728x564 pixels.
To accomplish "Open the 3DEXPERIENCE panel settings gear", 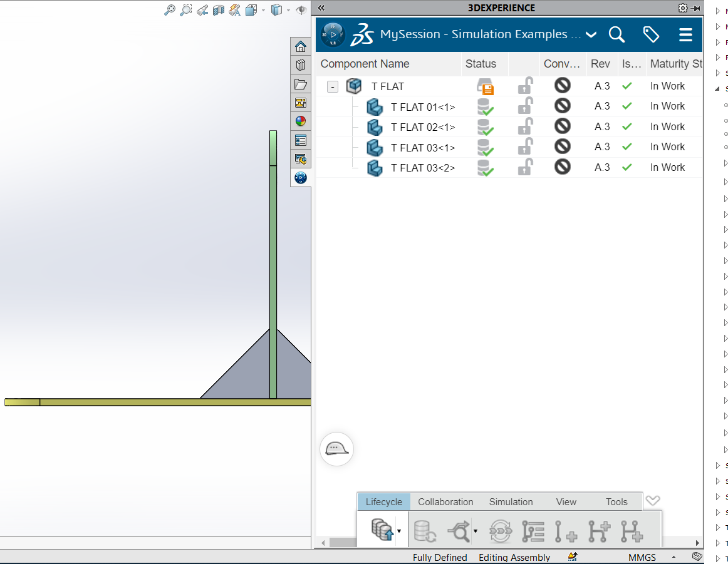I will point(682,8).
